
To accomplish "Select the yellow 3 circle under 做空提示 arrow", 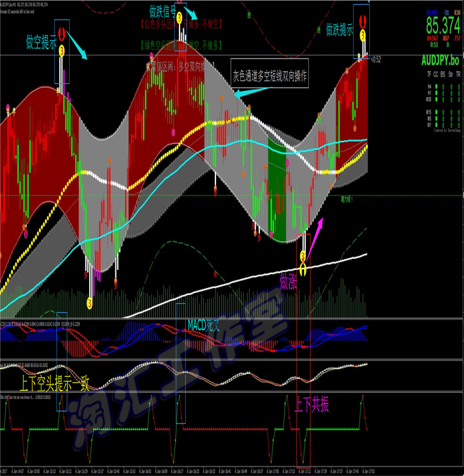I will 62,51.
